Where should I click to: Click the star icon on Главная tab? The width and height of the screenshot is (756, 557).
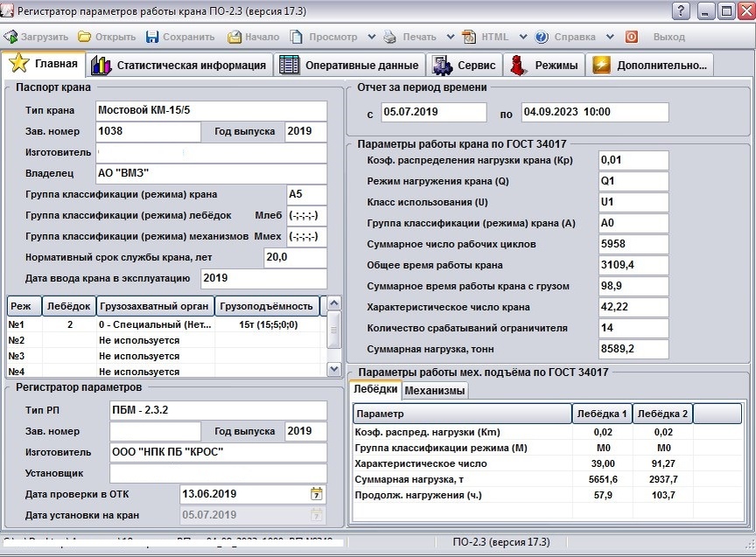pyautogui.click(x=18, y=63)
